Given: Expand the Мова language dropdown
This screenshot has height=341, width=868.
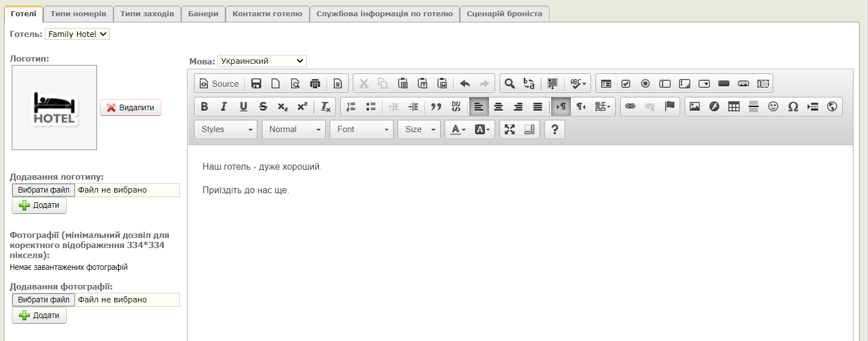Looking at the screenshot, I should pos(262,61).
